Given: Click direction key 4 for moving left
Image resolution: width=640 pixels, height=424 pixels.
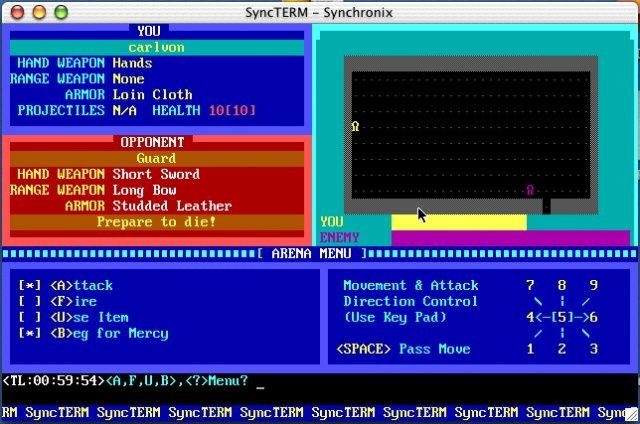Looking at the screenshot, I should tap(530, 317).
